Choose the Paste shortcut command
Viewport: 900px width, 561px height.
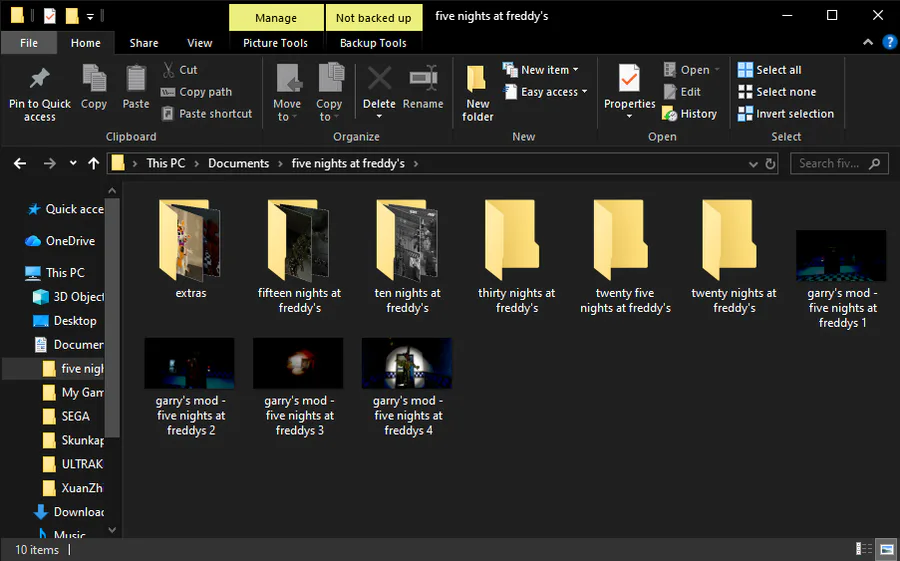coord(207,114)
